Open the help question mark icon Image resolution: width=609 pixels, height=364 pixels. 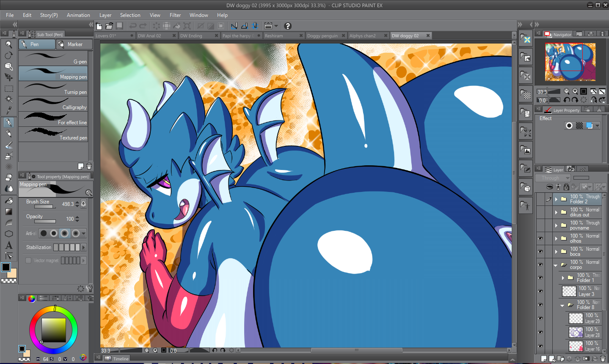point(288,26)
